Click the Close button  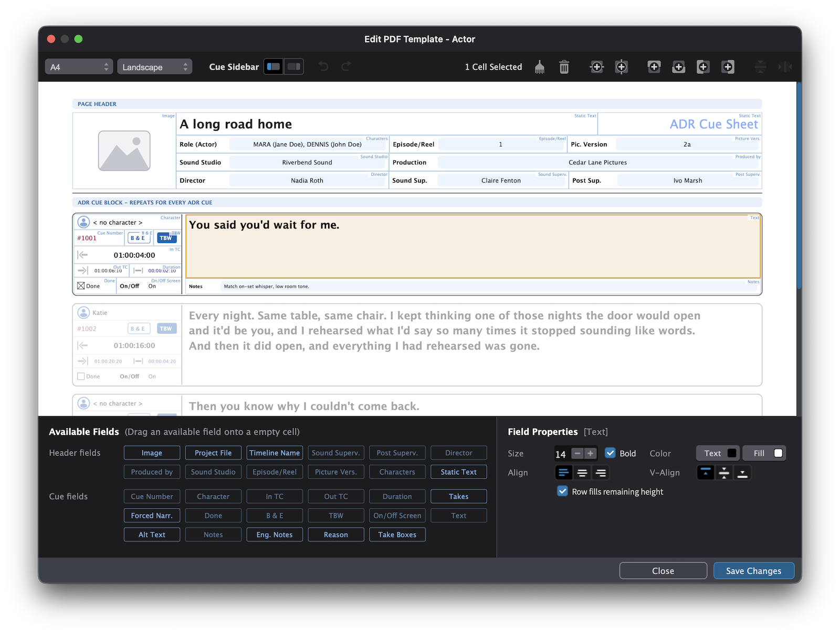663,570
